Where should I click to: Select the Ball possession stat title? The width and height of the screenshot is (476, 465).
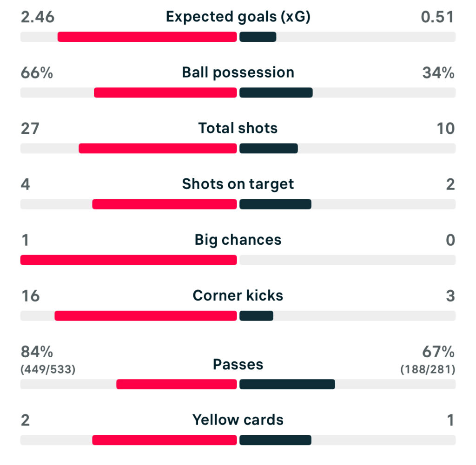238,73
